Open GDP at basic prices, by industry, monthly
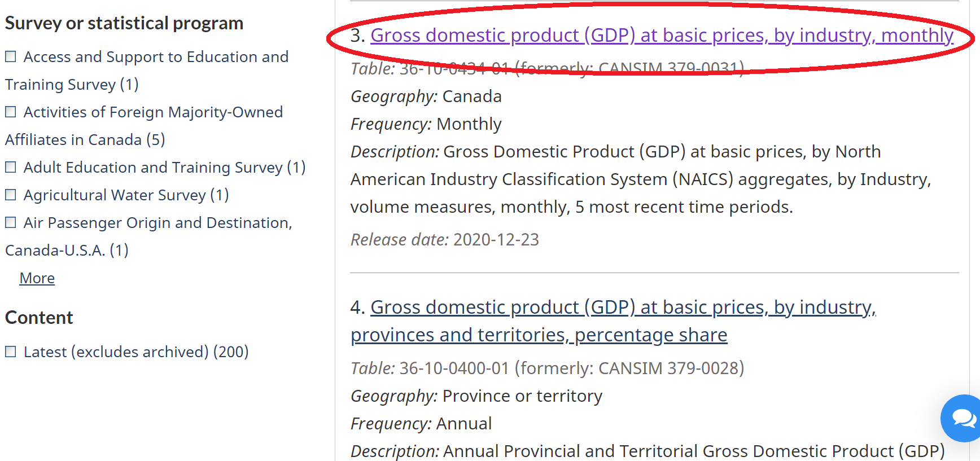Viewport: 980px width, 461px height. [x=662, y=36]
